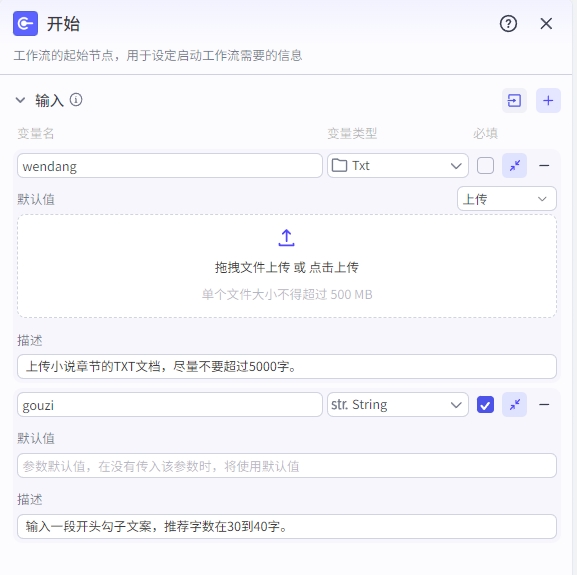Viewport: 577px width, 575px height.
Task: Open the help question mark icon
Action: [x=508, y=24]
